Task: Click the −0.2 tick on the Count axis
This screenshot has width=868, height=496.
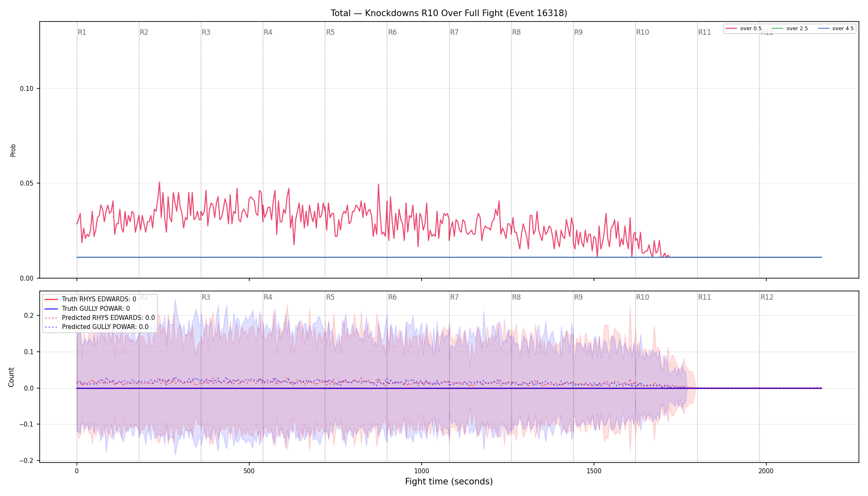Action: click(x=26, y=461)
